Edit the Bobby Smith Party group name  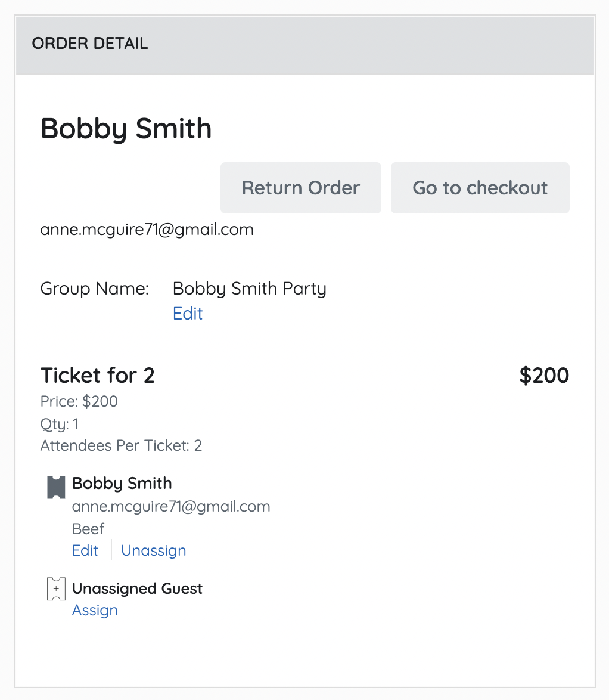point(188,314)
